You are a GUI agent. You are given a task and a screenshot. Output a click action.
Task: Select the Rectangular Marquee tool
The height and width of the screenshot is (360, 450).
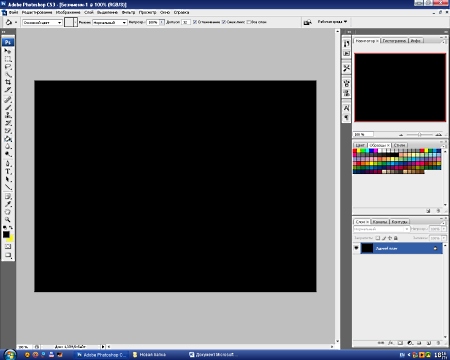(8, 59)
